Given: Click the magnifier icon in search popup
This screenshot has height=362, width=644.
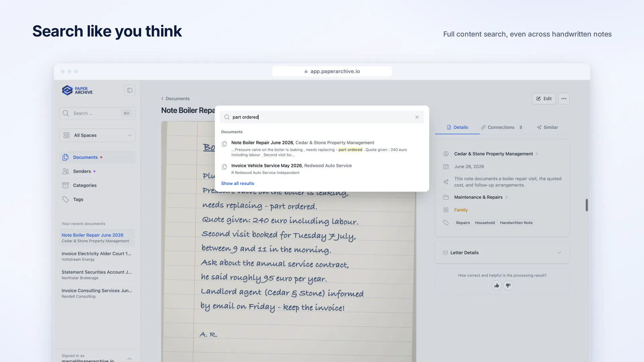Looking at the screenshot, I should click(227, 117).
